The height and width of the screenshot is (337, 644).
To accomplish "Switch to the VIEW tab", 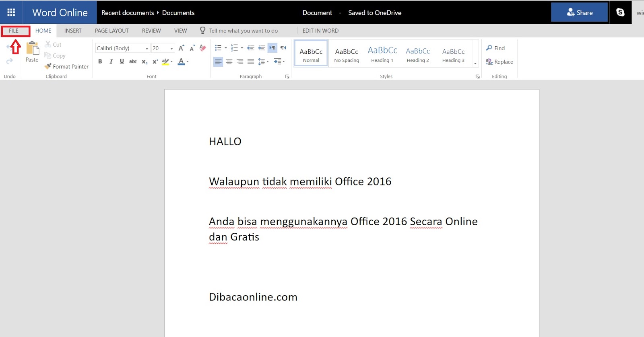I will pyautogui.click(x=181, y=31).
